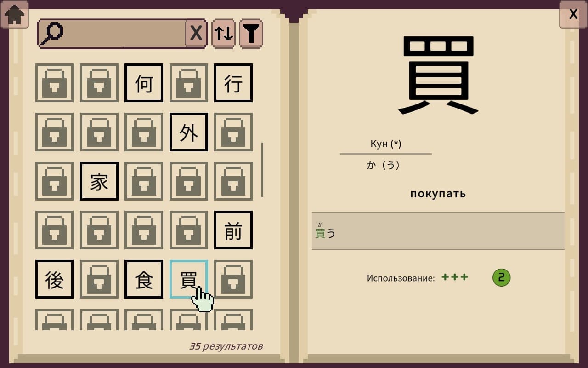Select the 行 kanji tile
Image resolution: width=588 pixels, height=368 pixels.
(x=233, y=83)
